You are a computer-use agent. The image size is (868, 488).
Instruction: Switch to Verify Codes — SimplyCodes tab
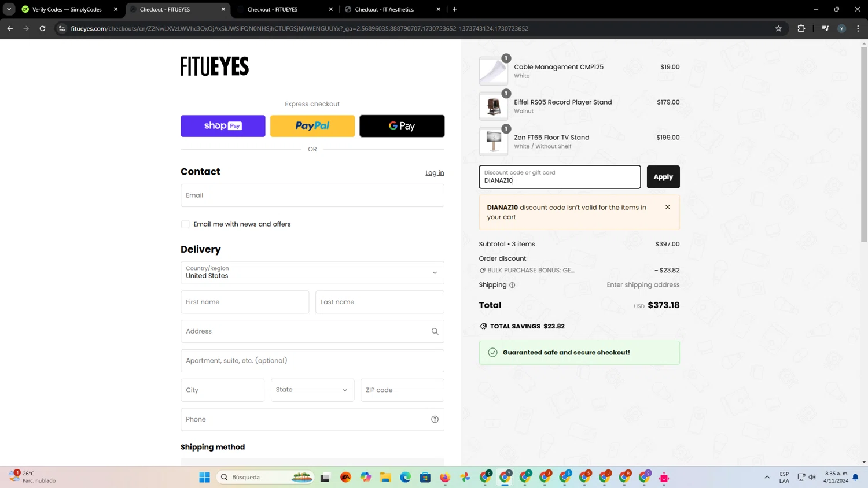pos(67,9)
